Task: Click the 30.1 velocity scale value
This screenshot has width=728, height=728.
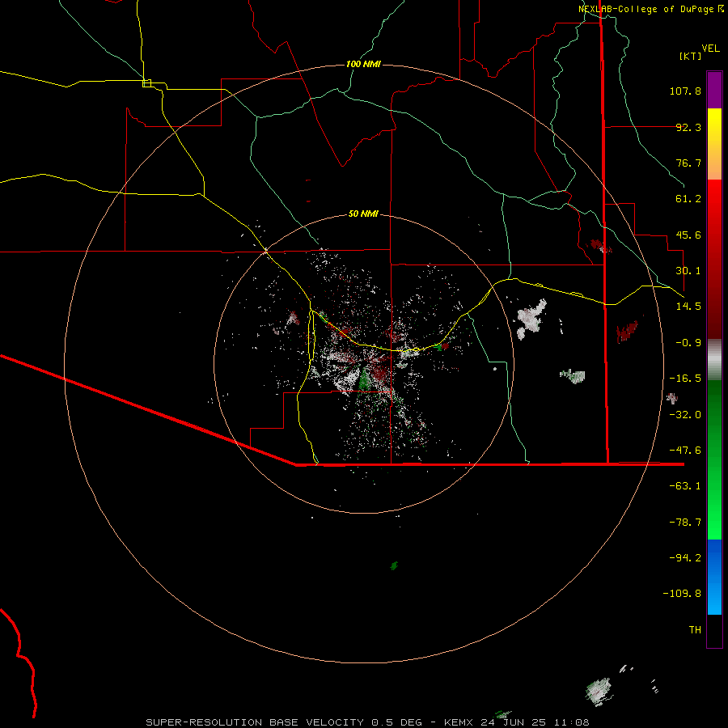Action: [688, 271]
